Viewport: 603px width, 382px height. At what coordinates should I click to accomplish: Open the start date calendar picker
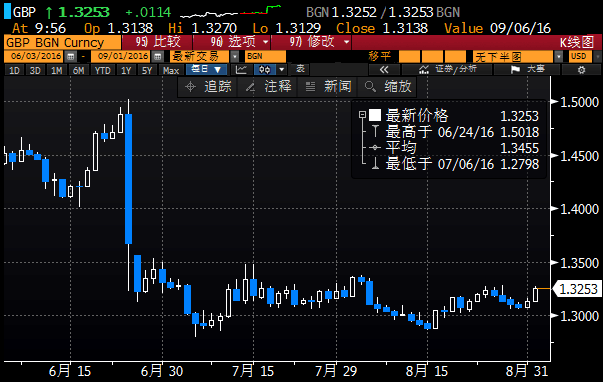70,57
